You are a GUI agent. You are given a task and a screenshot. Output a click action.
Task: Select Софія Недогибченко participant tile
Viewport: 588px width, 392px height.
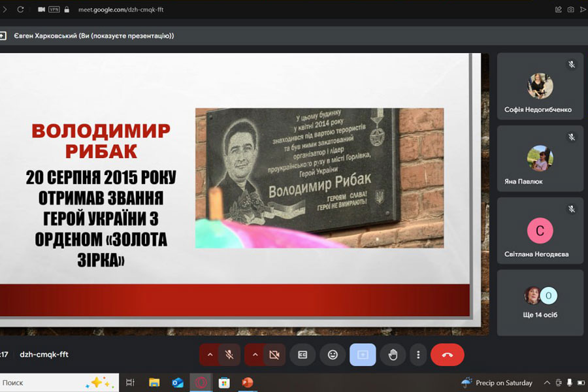540,86
